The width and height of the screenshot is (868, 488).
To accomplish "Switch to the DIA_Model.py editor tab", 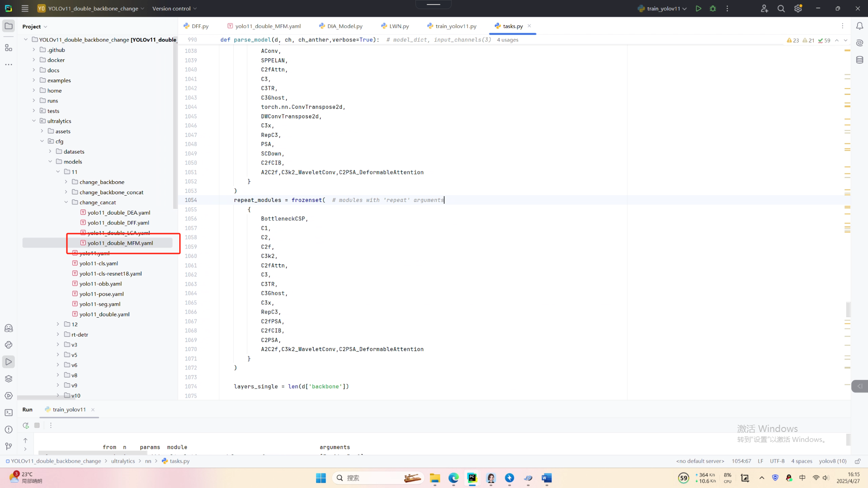I will click(344, 26).
